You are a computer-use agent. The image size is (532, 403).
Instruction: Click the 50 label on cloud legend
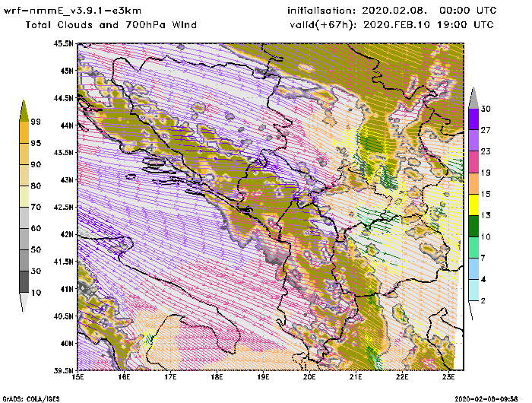[x=36, y=250]
